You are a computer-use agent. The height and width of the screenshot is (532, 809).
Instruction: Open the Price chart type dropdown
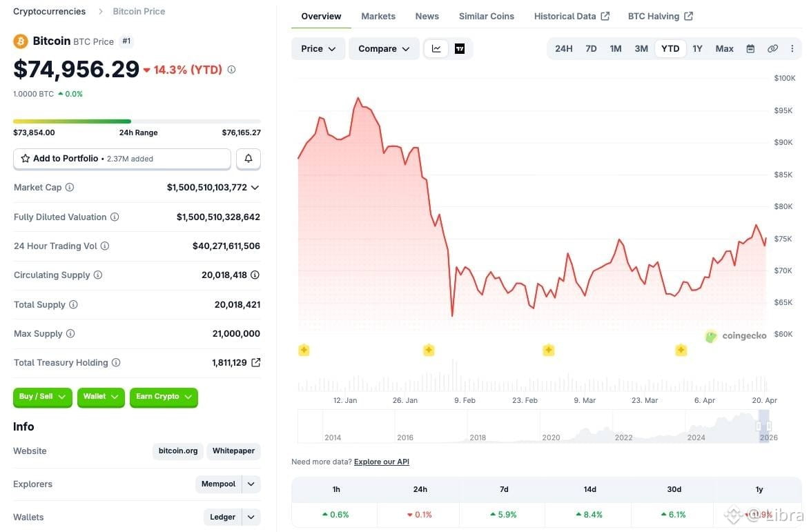coord(318,49)
